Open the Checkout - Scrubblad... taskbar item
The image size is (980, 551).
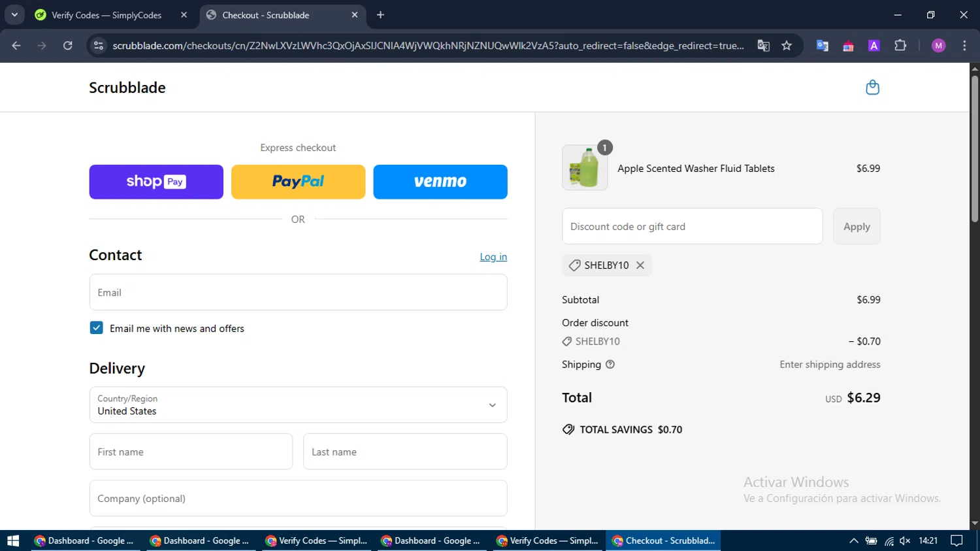[663, 541]
